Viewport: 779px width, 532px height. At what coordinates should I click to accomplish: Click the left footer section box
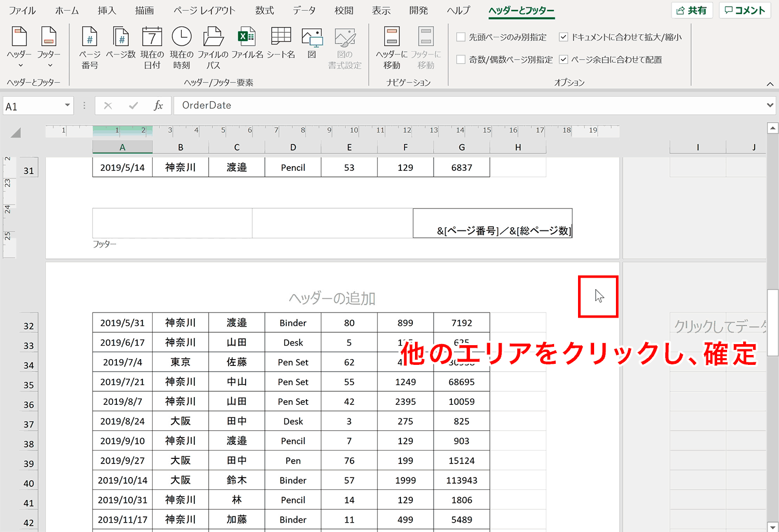[x=172, y=223]
